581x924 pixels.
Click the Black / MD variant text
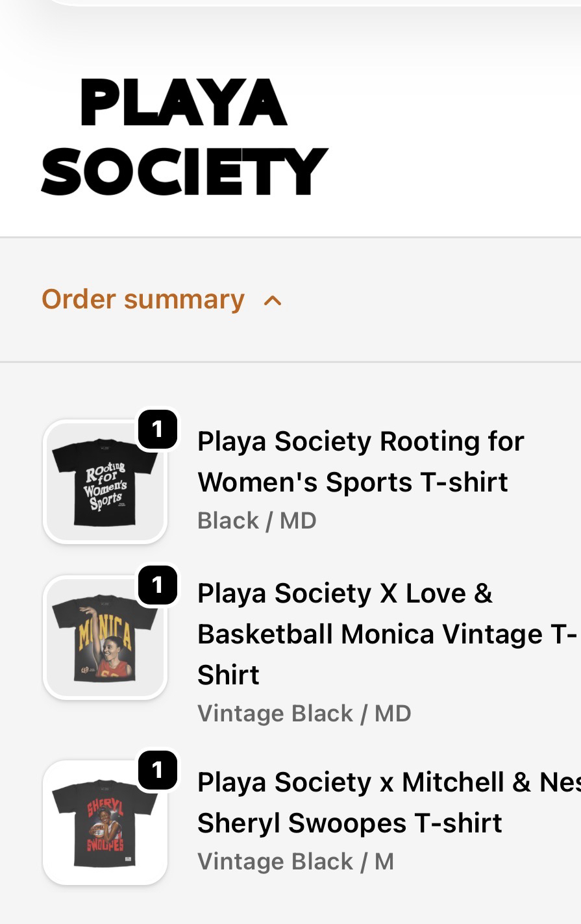click(257, 521)
